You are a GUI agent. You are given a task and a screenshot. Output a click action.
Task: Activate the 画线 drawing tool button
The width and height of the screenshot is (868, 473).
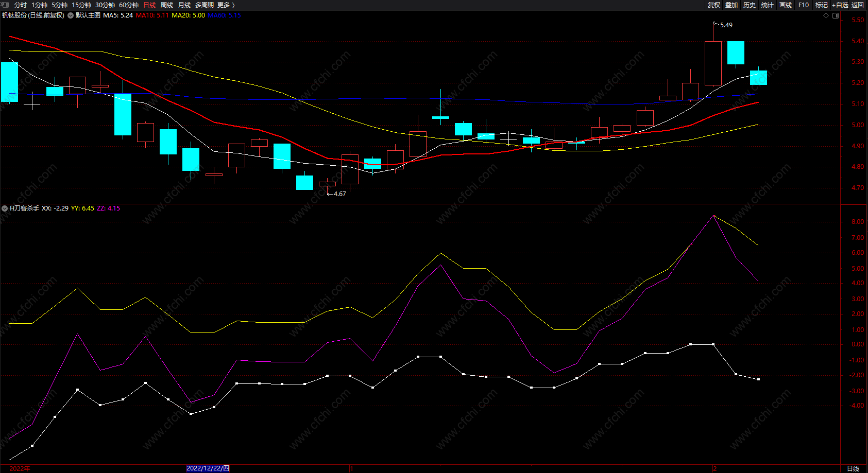coord(786,5)
